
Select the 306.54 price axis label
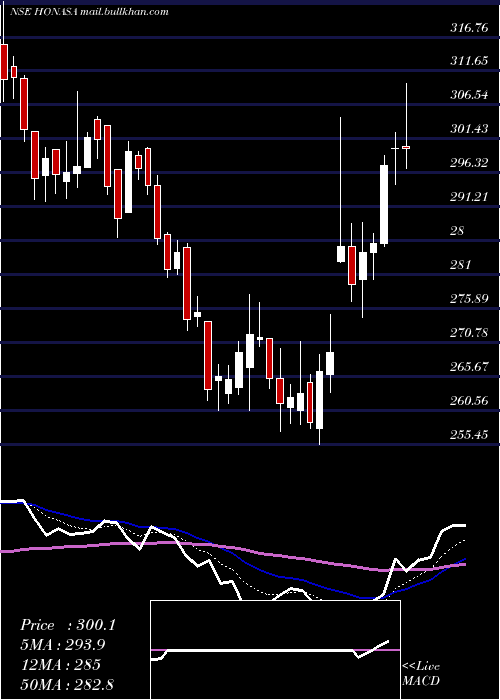(469, 95)
